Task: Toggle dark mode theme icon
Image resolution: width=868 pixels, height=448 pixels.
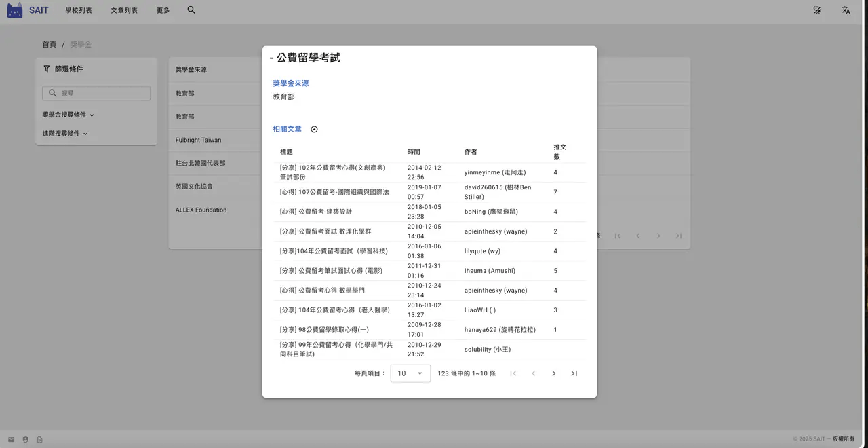Action: click(817, 10)
